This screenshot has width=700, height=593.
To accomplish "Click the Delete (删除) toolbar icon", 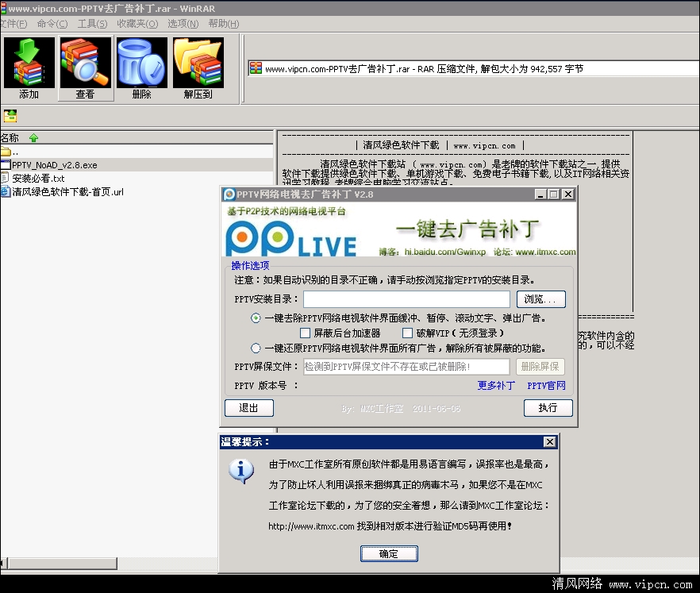I will 142,68.
